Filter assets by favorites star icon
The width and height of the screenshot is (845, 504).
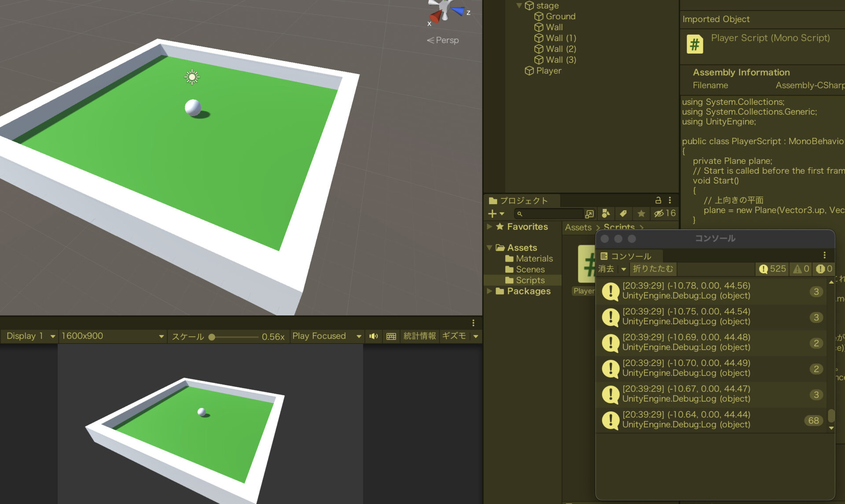pyautogui.click(x=641, y=214)
